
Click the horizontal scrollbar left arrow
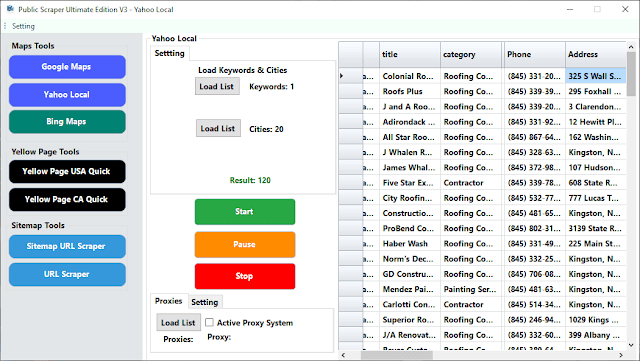pos(343,355)
